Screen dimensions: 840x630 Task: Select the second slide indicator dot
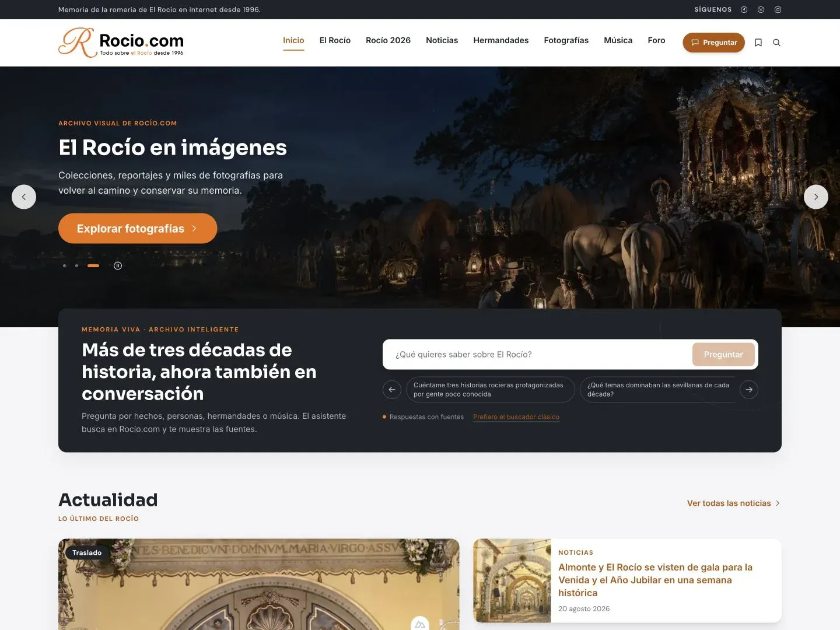pos(76,265)
